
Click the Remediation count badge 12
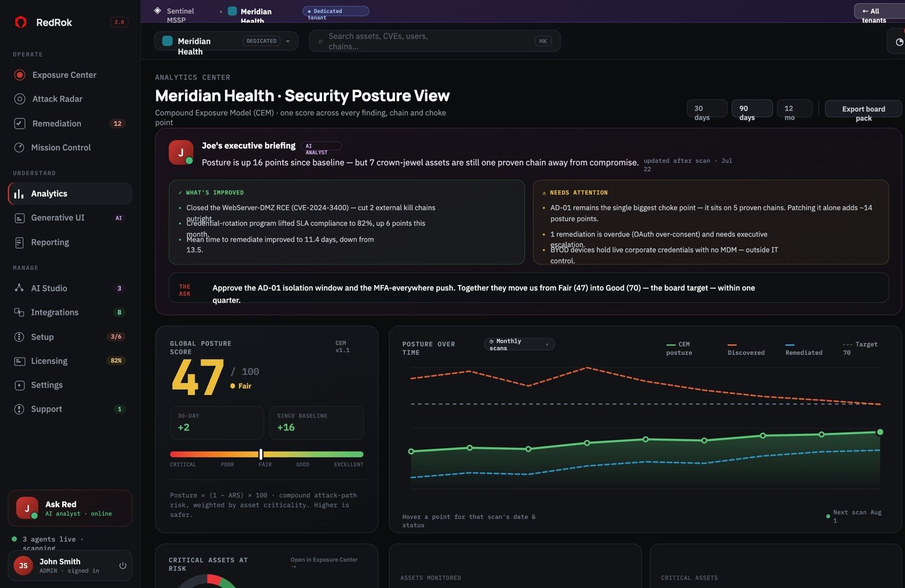point(117,123)
